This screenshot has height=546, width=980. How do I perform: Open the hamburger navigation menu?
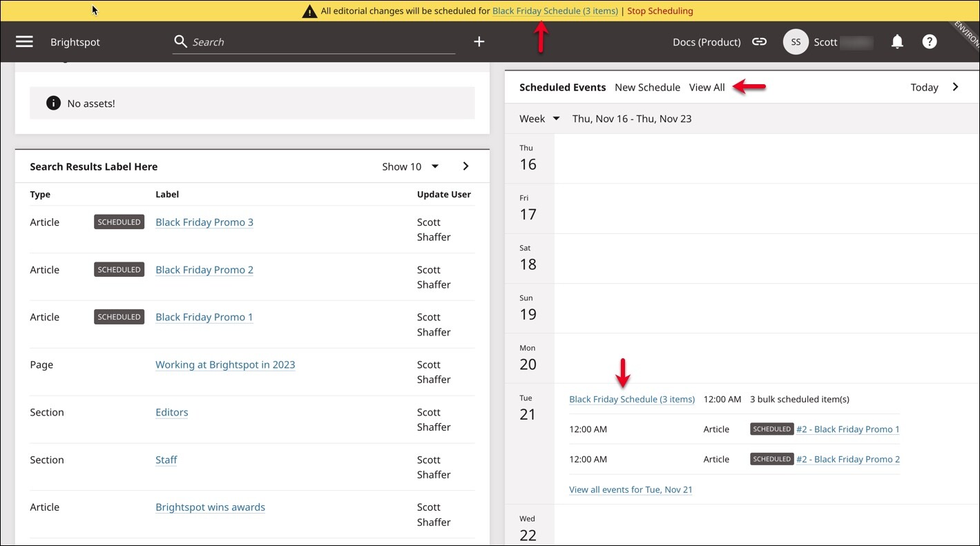click(x=24, y=42)
